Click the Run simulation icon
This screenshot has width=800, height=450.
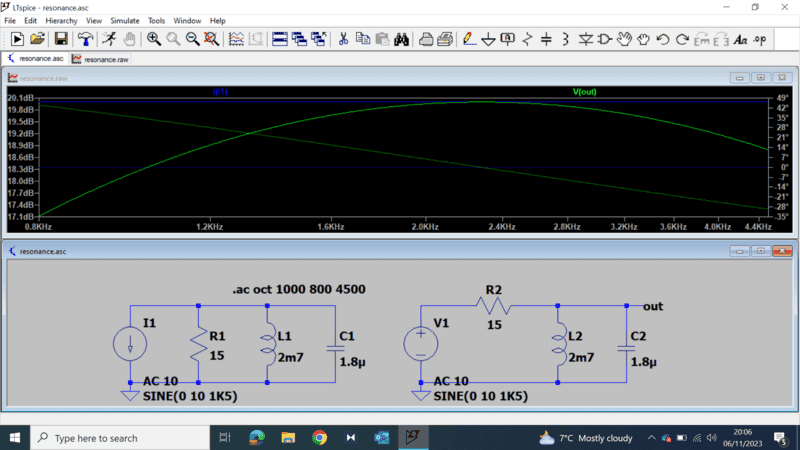tap(17, 39)
